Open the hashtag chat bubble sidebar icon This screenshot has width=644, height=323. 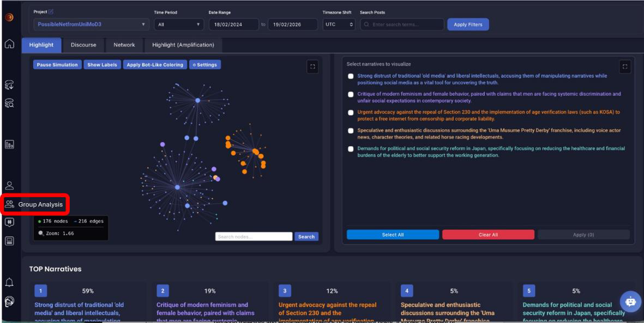9,222
